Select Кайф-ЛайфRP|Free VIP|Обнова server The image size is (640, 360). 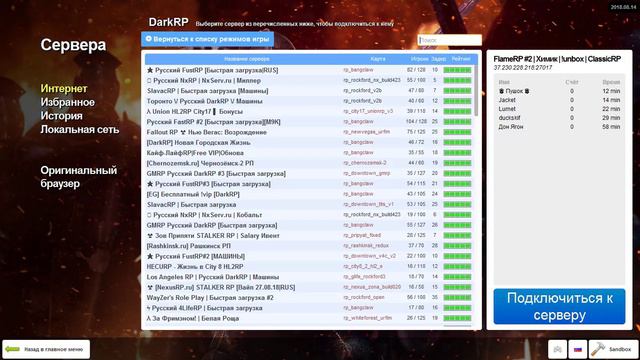click(x=309, y=153)
